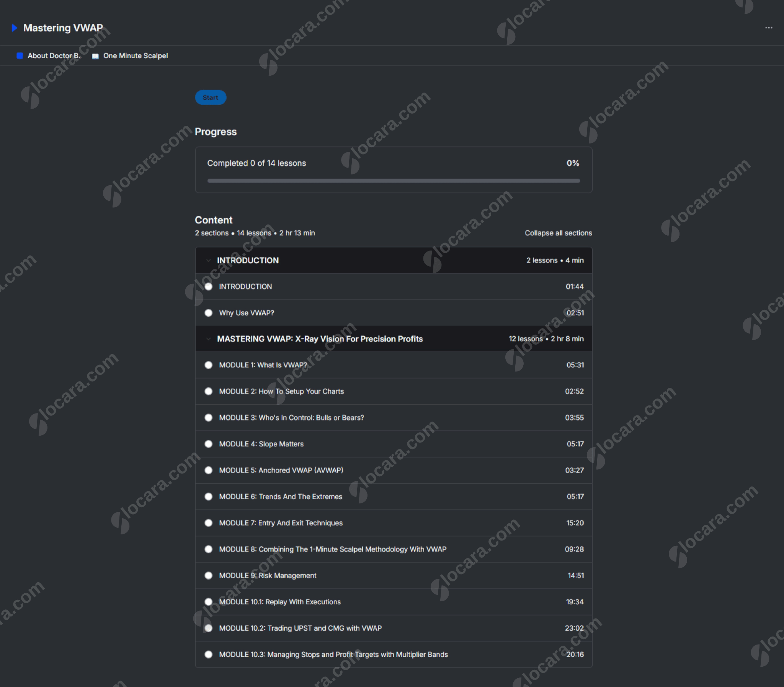
Task: Open About Doctor B. tab
Action: pyautogui.click(x=54, y=55)
